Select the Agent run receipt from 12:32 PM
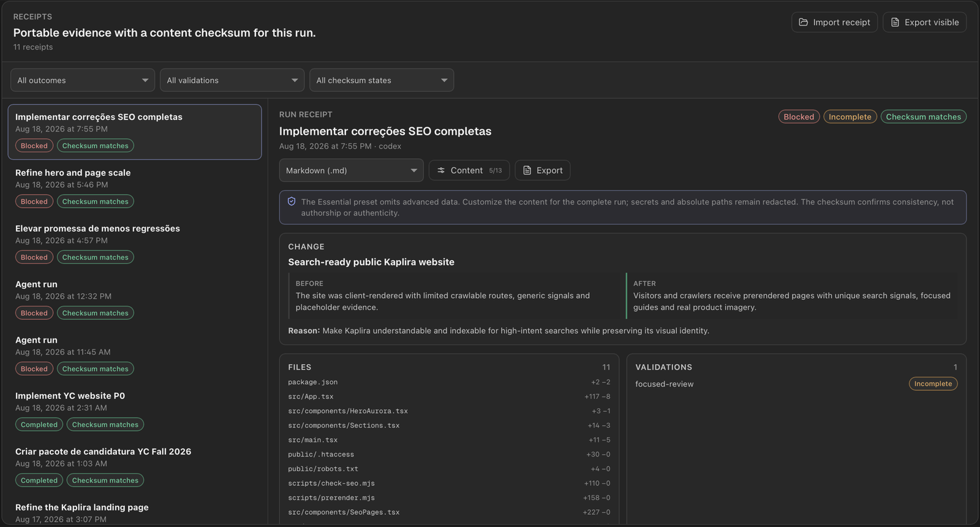Viewport: 980px width, 527px height. coord(135,299)
